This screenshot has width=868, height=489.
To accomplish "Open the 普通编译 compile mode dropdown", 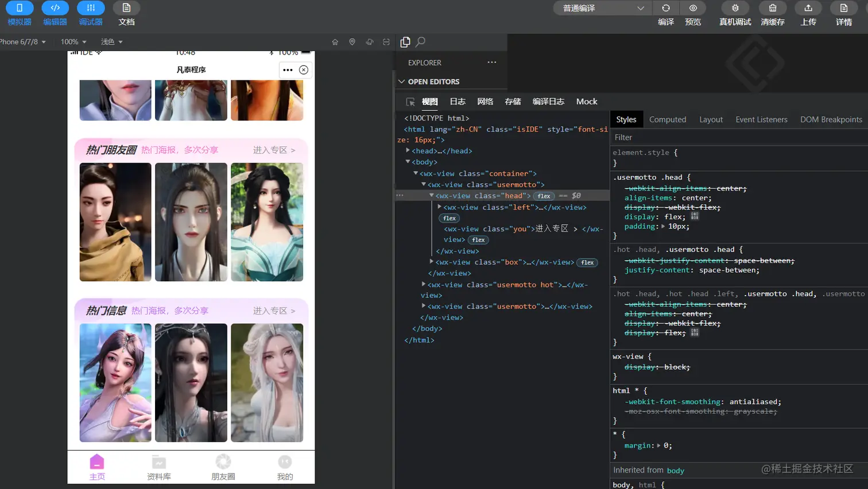I will 603,8.
